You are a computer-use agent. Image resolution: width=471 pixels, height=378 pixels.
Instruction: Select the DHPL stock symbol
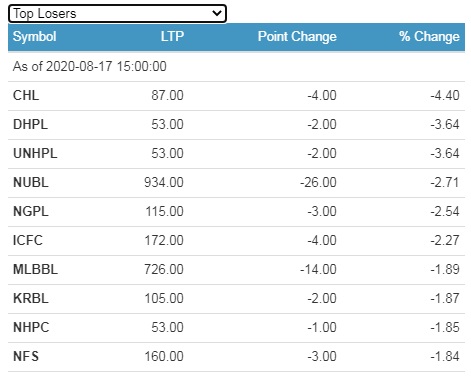[30, 124]
